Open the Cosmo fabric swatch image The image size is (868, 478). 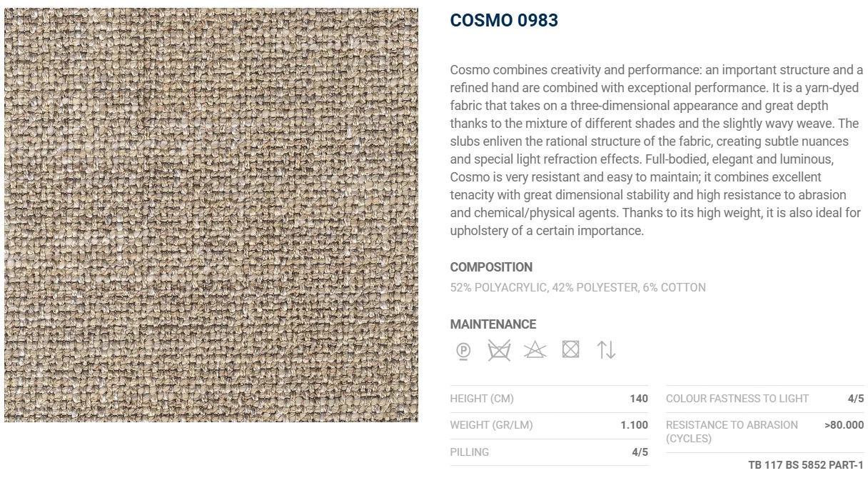click(x=211, y=215)
